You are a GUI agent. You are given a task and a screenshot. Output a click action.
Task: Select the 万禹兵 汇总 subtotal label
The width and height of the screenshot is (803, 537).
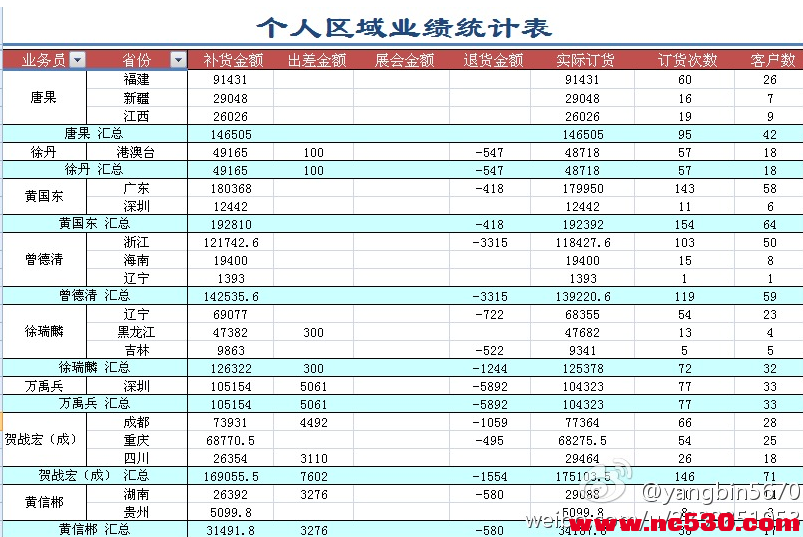tap(94, 404)
